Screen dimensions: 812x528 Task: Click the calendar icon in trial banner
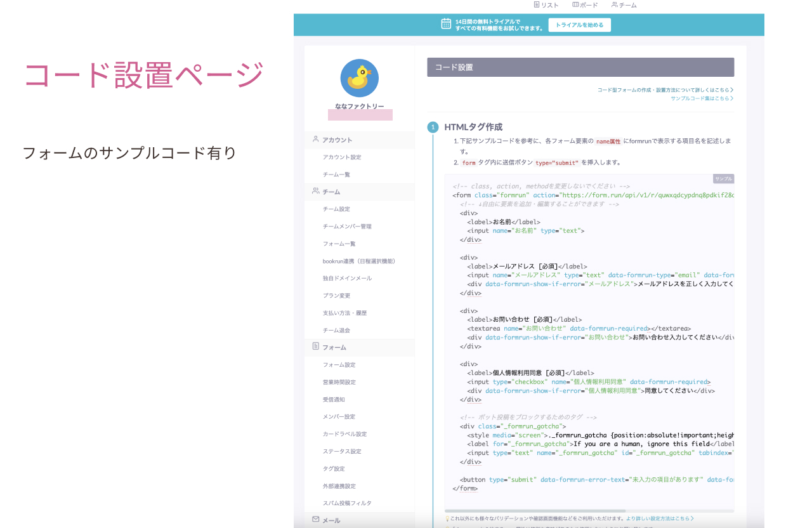[x=445, y=24]
